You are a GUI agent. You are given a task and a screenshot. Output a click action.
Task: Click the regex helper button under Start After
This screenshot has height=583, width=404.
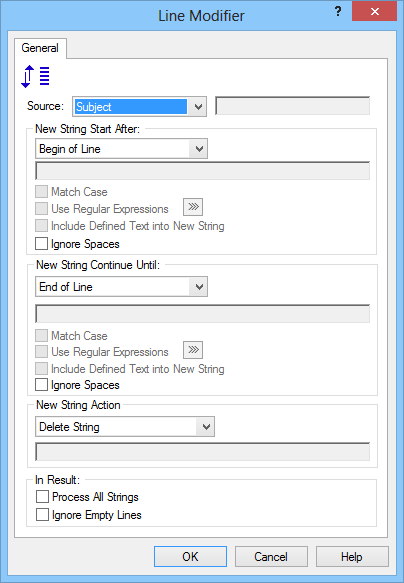click(193, 207)
